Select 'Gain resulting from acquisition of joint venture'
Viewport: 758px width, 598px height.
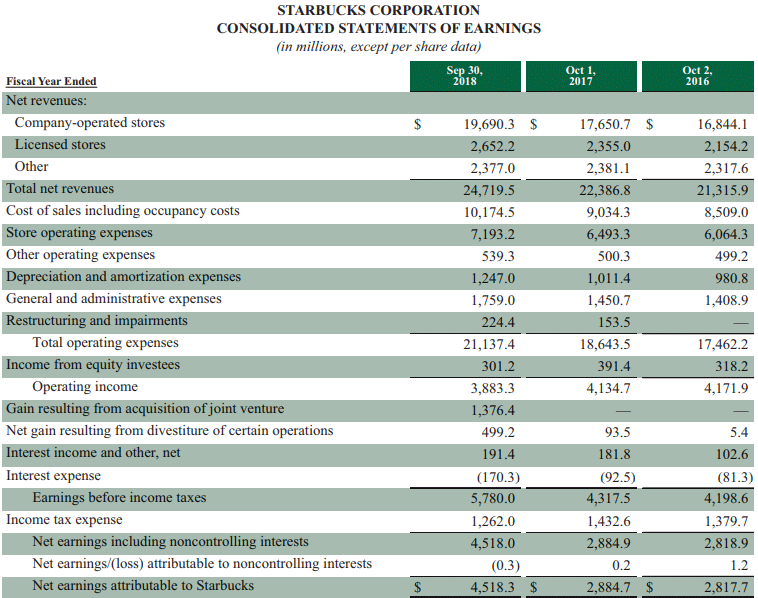click(x=145, y=408)
